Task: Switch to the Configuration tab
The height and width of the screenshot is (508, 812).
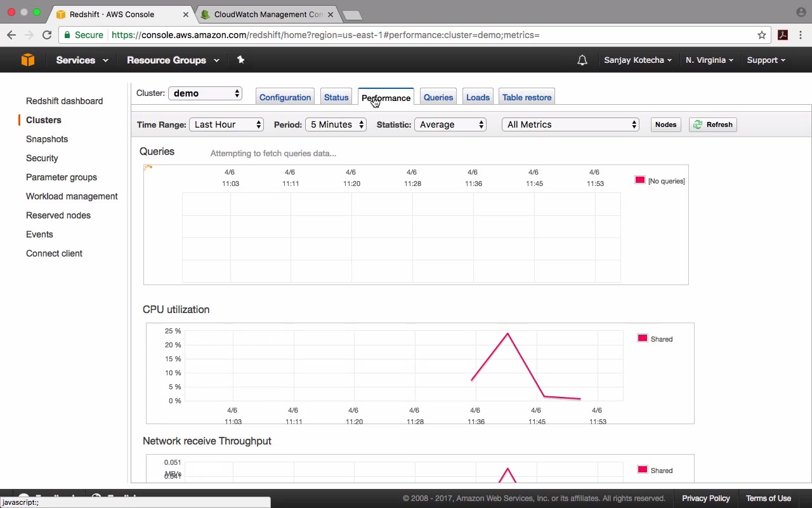Action: pos(285,97)
